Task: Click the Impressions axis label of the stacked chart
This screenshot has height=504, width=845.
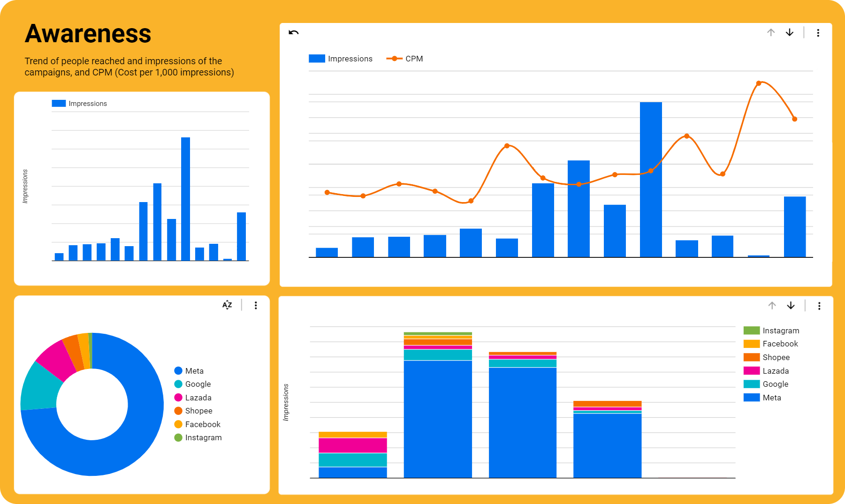Action: point(286,402)
